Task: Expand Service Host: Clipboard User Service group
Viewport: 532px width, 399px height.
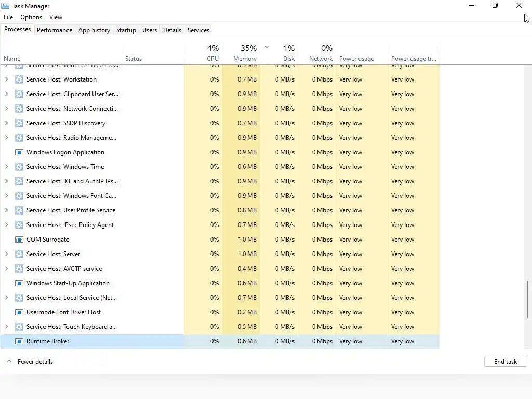Action: point(6,94)
